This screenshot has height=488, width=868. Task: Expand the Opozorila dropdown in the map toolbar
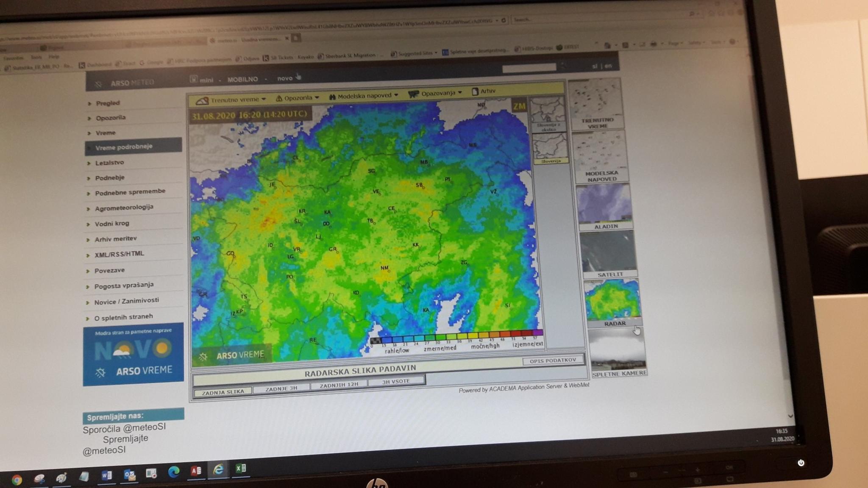coord(297,98)
